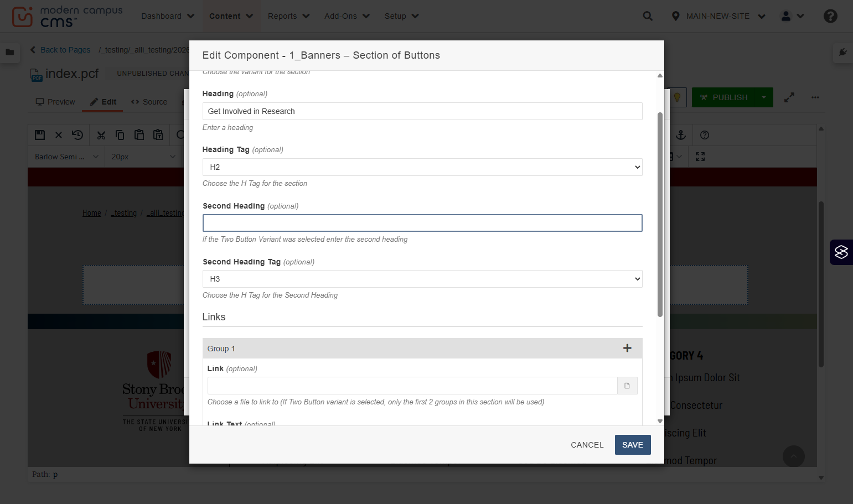Switch to the Source tab

coord(149,102)
